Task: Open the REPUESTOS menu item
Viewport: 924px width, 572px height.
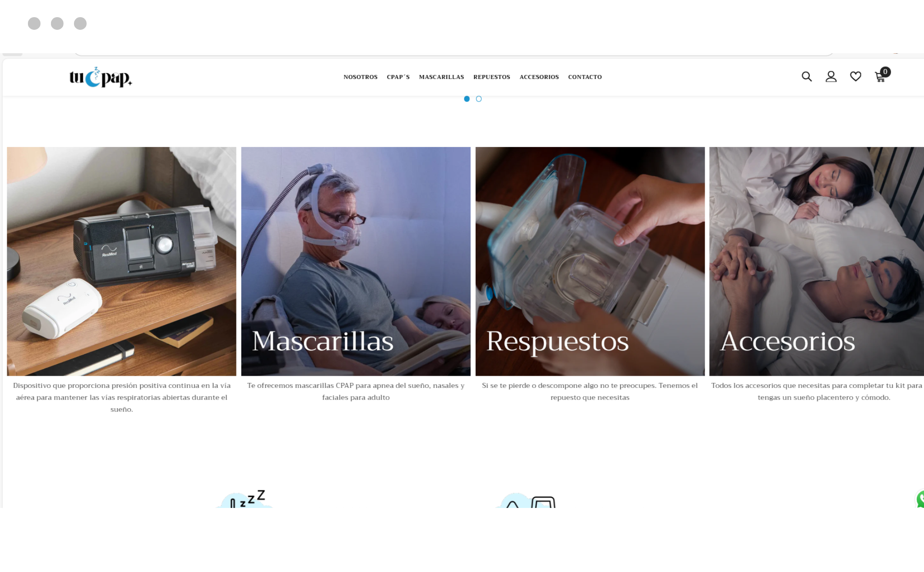Action: point(492,77)
